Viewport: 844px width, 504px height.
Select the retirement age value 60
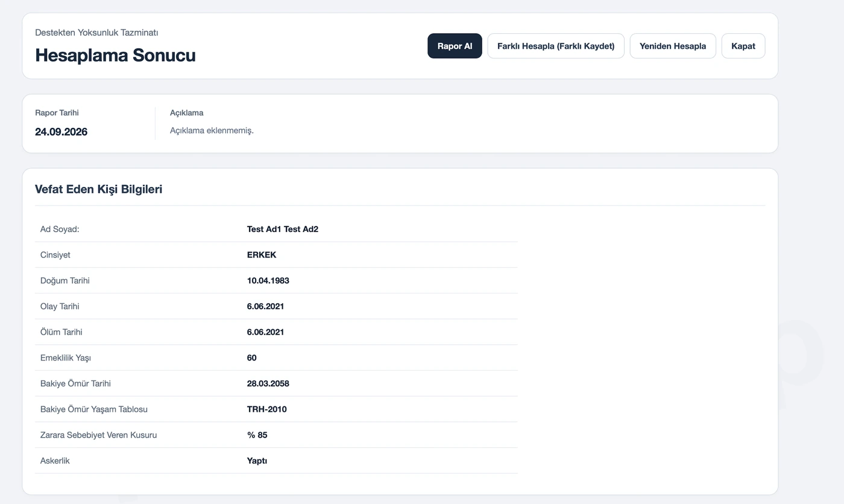pyautogui.click(x=252, y=358)
